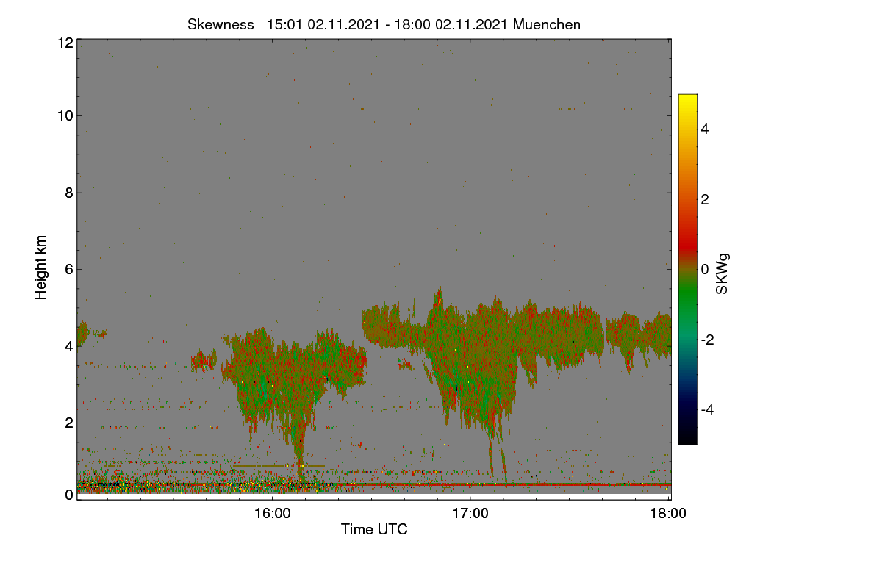Image resolution: width=882 pixels, height=588 pixels.
Task: Click the 16:00 time axis label
Action: pyautogui.click(x=272, y=513)
